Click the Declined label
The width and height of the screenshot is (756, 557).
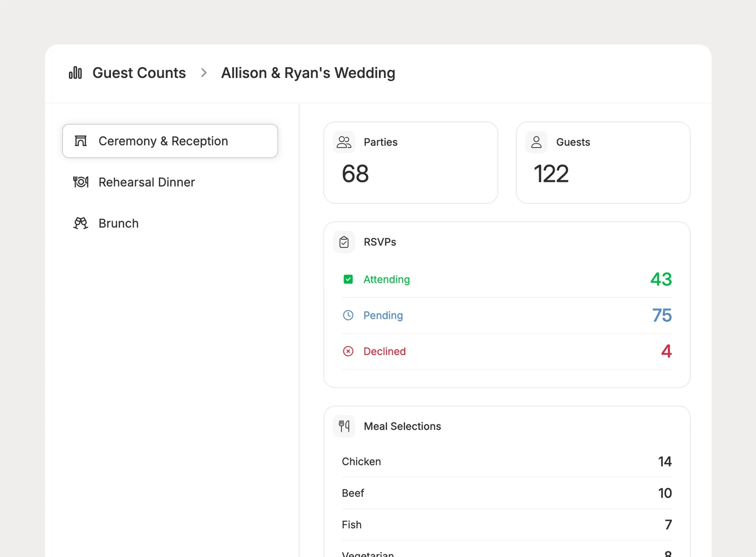tap(385, 351)
